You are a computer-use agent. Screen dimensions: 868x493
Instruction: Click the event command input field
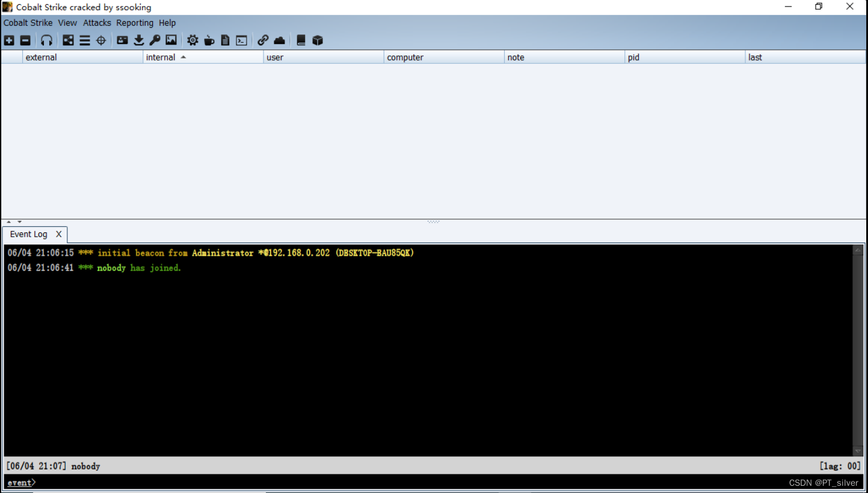pos(433,482)
